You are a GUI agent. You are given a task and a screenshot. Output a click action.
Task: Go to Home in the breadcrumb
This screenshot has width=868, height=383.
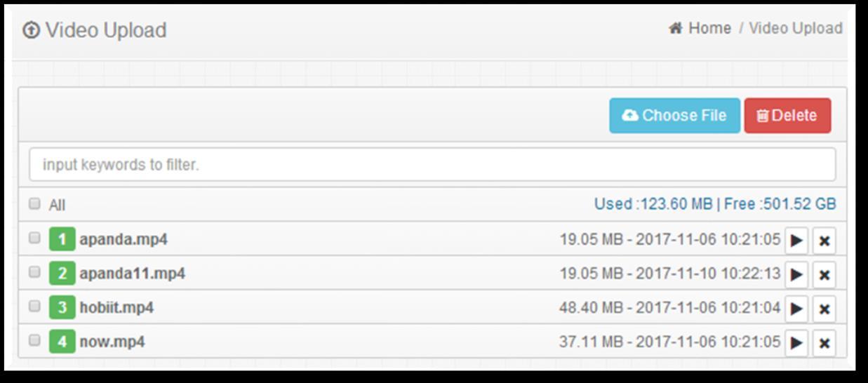pos(709,29)
